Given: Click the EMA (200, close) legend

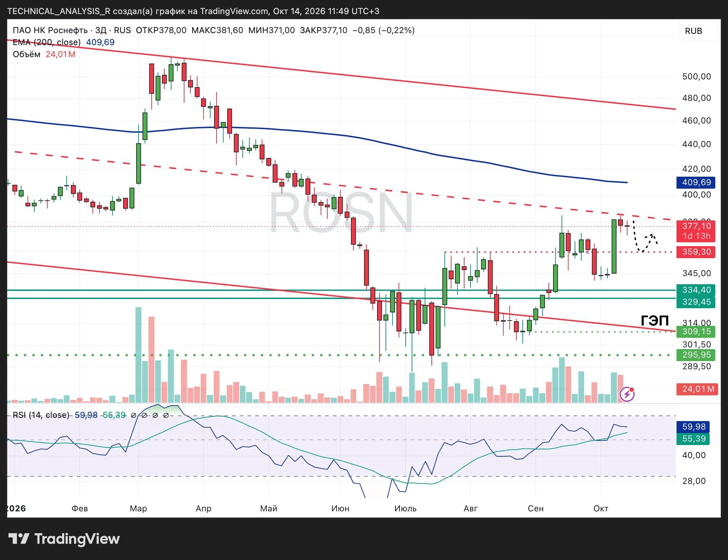Looking at the screenshot, I should (47, 42).
